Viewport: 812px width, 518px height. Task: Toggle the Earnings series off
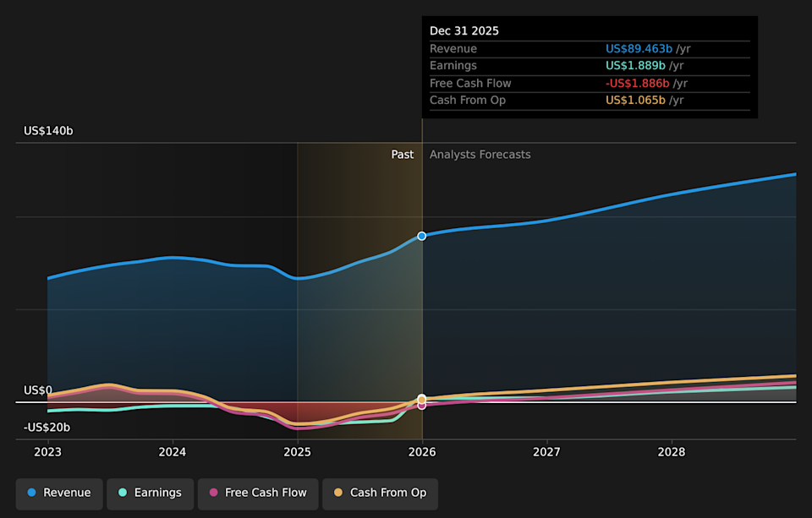pyautogui.click(x=150, y=492)
